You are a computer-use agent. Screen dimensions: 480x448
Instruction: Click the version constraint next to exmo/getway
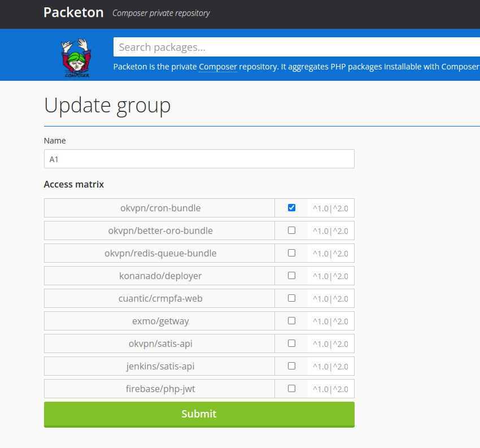[x=331, y=321]
